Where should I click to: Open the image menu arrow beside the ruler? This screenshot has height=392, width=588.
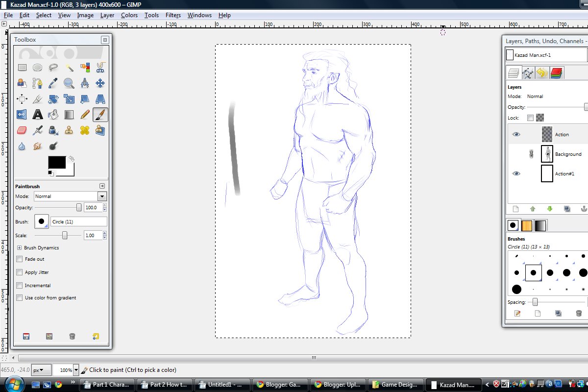[x=4, y=24]
